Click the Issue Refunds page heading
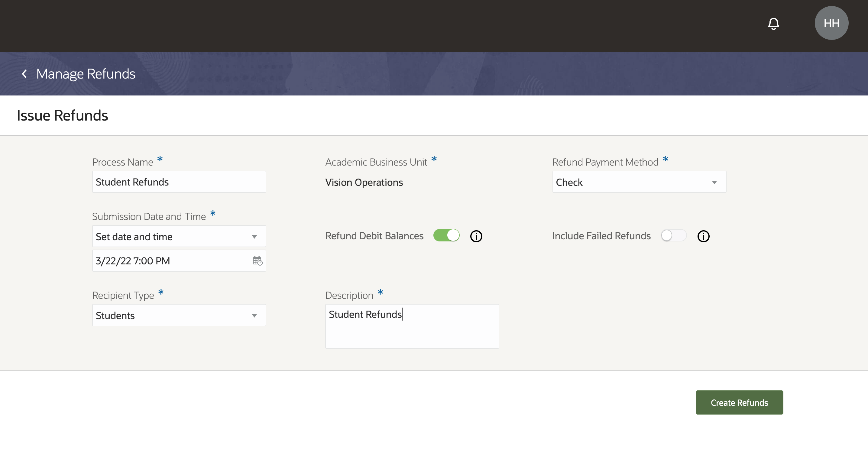Image resolution: width=868 pixels, height=449 pixels. pos(62,115)
